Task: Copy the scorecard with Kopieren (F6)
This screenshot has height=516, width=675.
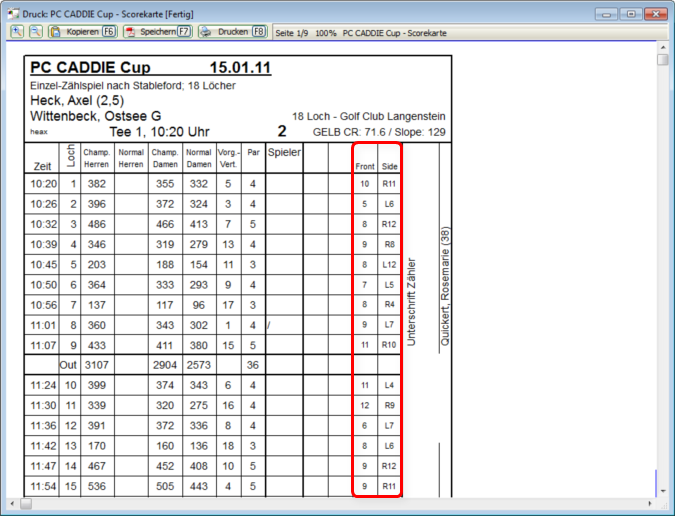Action: click(84, 32)
